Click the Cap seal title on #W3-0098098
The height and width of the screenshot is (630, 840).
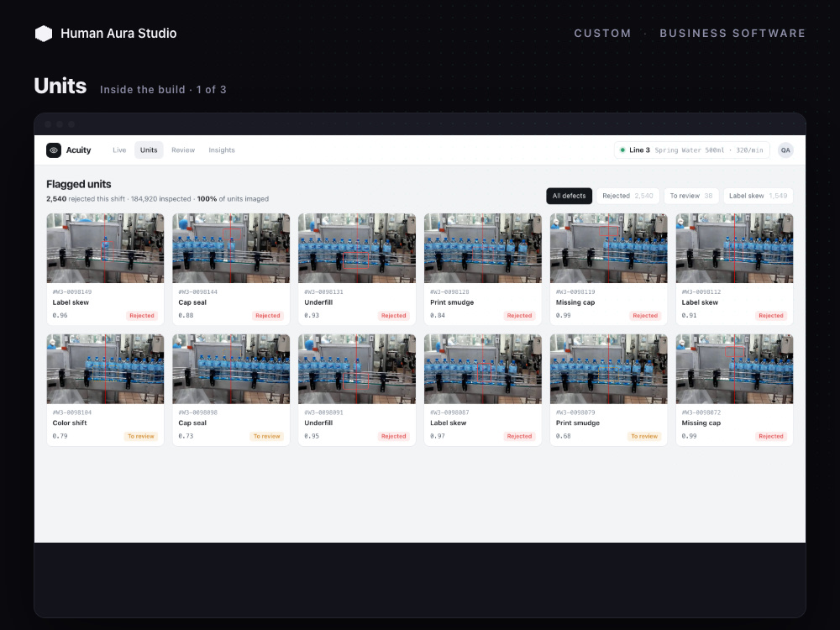(192, 423)
